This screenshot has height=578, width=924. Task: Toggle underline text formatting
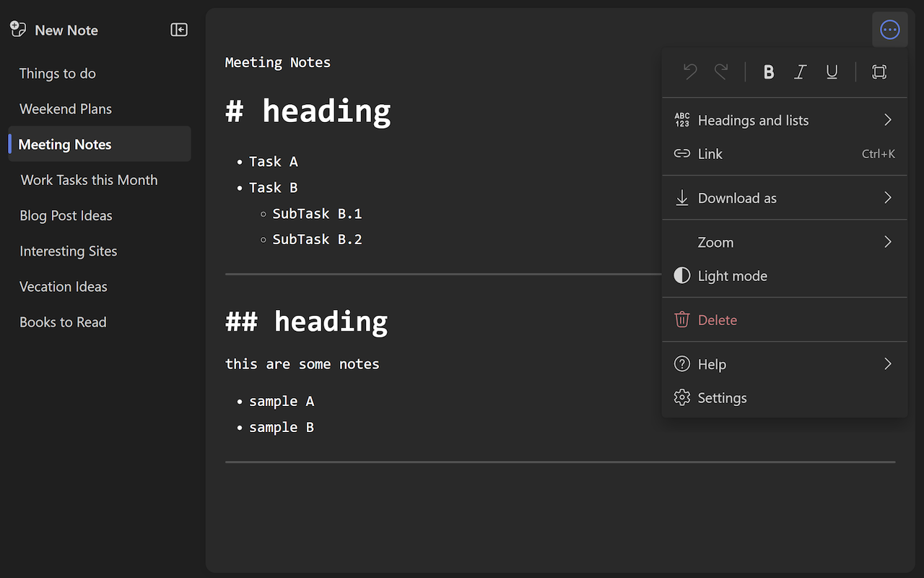832,72
